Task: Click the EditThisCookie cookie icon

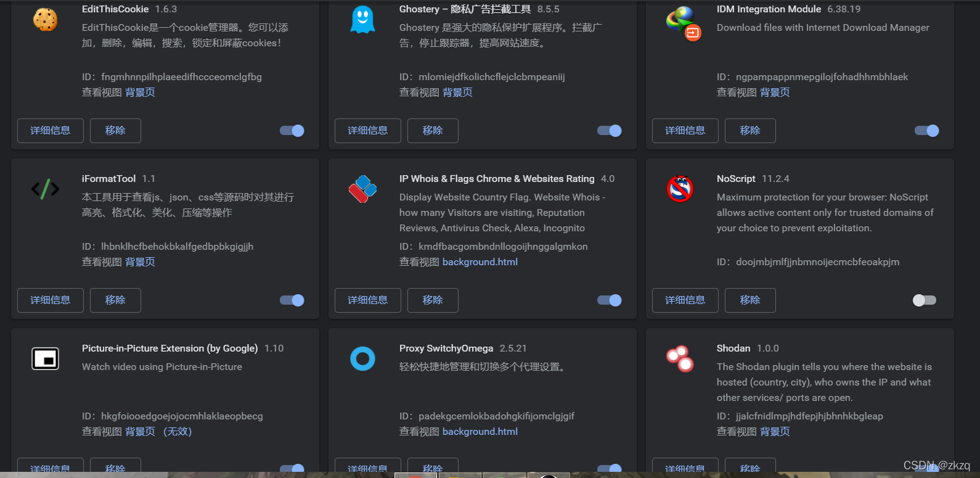Action: click(45, 20)
